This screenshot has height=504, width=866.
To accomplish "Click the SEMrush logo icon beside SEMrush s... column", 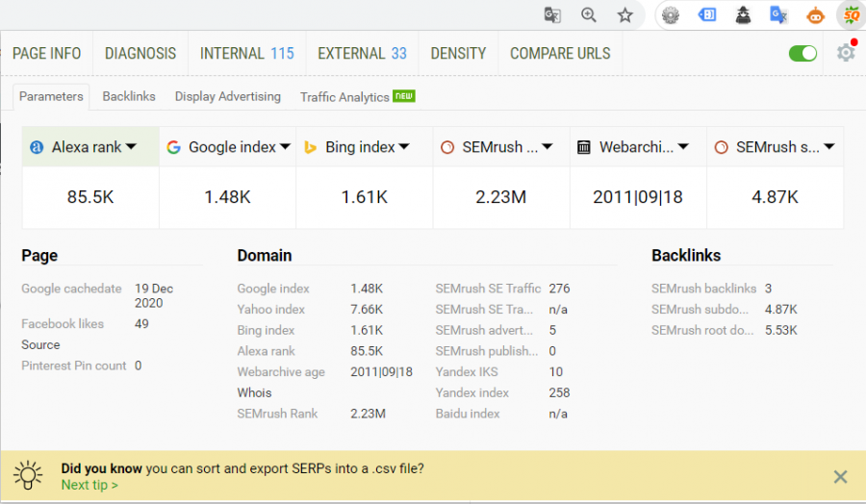I will pyautogui.click(x=721, y=147).
